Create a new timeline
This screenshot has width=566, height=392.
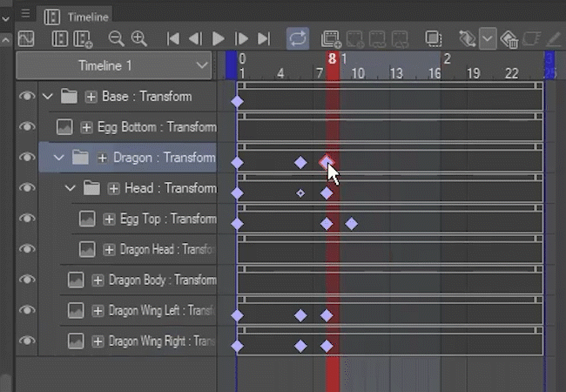point(83,39)
